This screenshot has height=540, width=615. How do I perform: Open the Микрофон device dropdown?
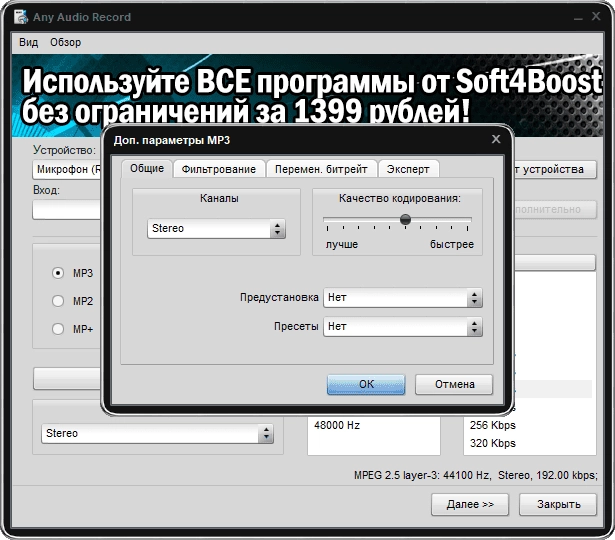(67, 169)
